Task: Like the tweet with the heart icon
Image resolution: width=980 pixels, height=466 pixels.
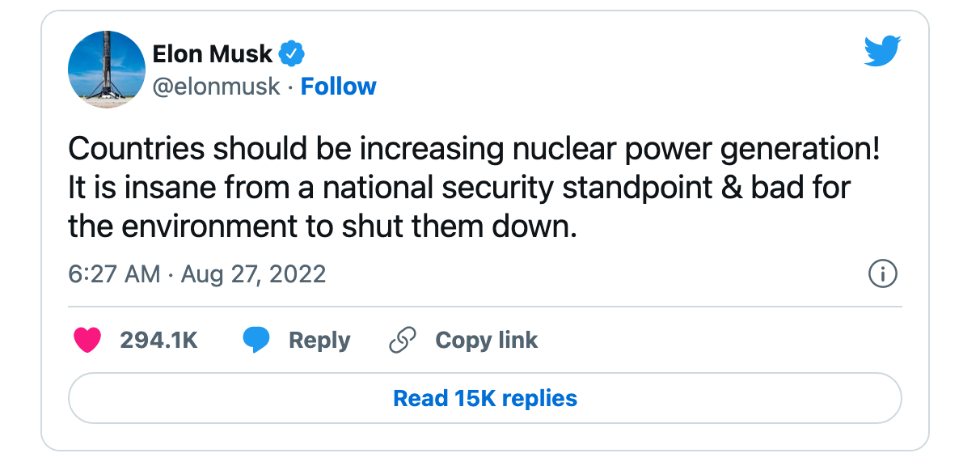Action: coord(87,341)
